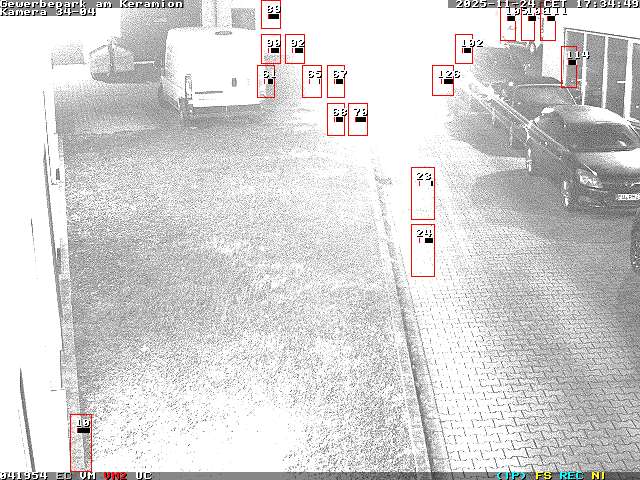
Task: Click the FS status indicator
Action: 544,475
